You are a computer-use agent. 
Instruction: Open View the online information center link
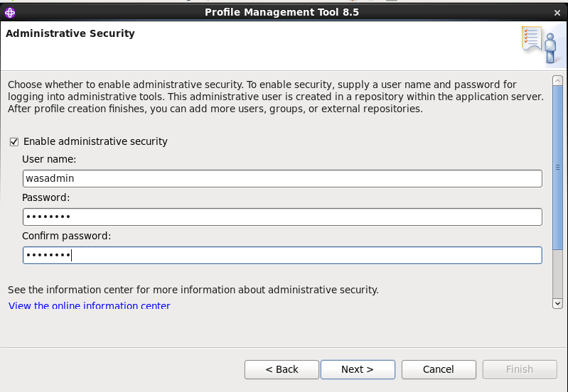89,305
